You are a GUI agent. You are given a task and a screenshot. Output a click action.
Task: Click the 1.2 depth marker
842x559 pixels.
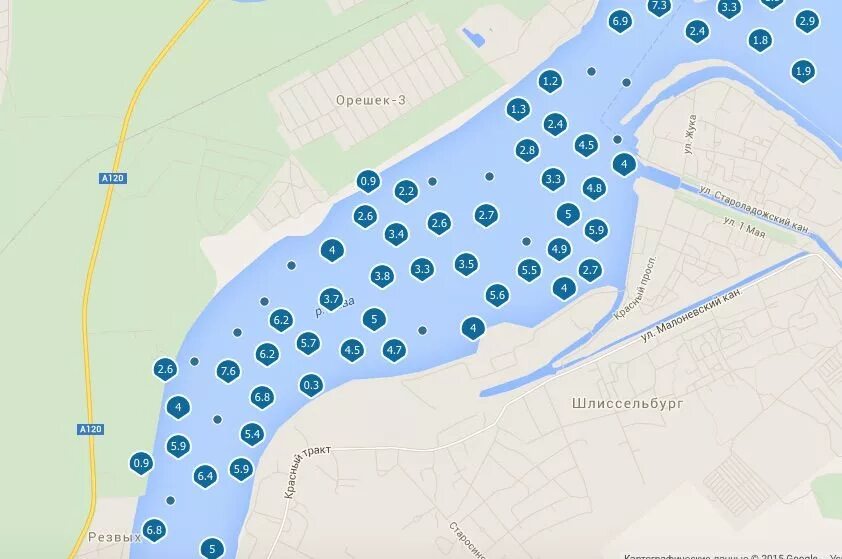click(x=550, y=81)
